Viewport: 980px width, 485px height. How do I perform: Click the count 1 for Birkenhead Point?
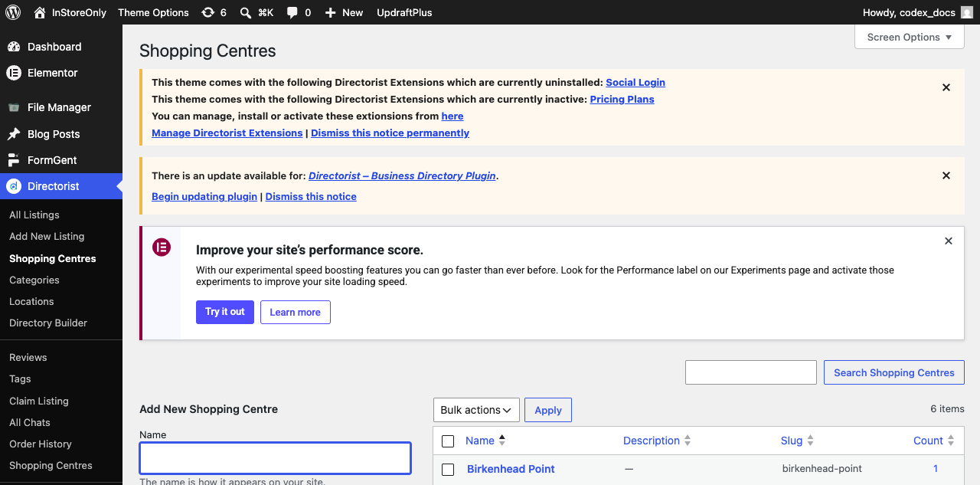(x=936, y=469)
